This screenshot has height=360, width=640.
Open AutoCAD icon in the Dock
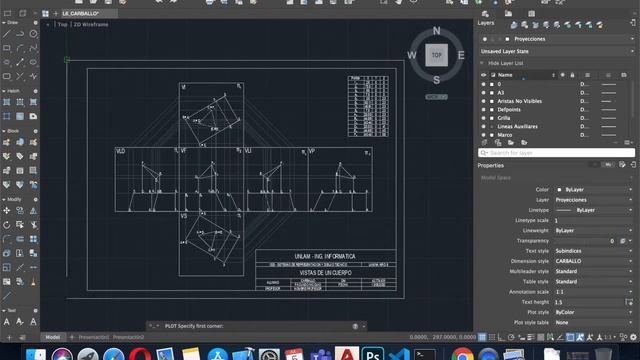[347, 354]
